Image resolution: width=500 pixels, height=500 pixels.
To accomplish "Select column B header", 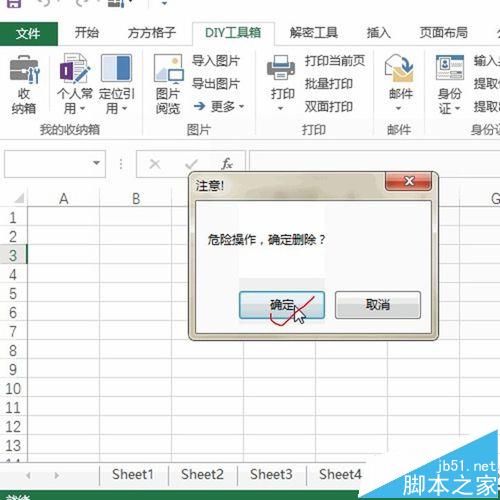I will click(136, 199).
